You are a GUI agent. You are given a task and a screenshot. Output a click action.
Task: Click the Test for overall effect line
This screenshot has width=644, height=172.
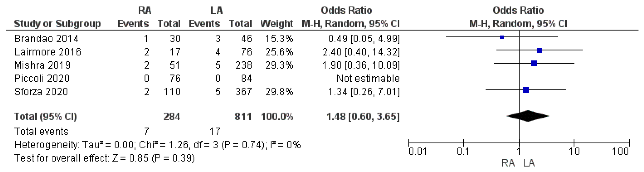104,158
